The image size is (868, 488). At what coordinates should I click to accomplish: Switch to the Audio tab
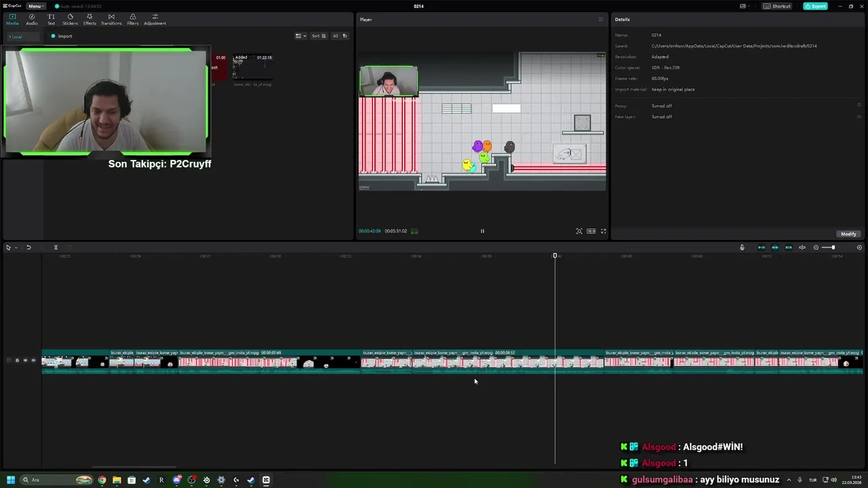pyautogui.click(x=32, y=19)
